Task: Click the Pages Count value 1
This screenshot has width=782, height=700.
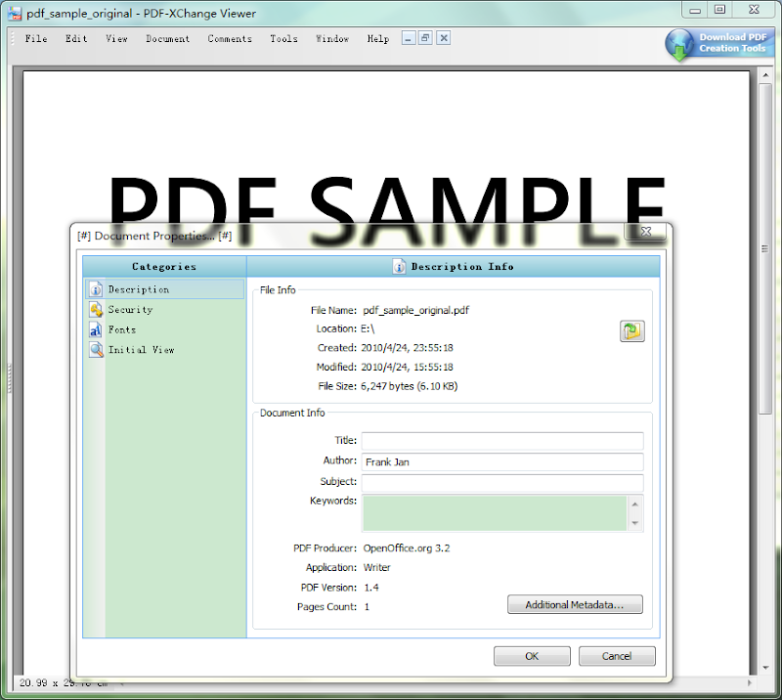Action: (367, 607)
